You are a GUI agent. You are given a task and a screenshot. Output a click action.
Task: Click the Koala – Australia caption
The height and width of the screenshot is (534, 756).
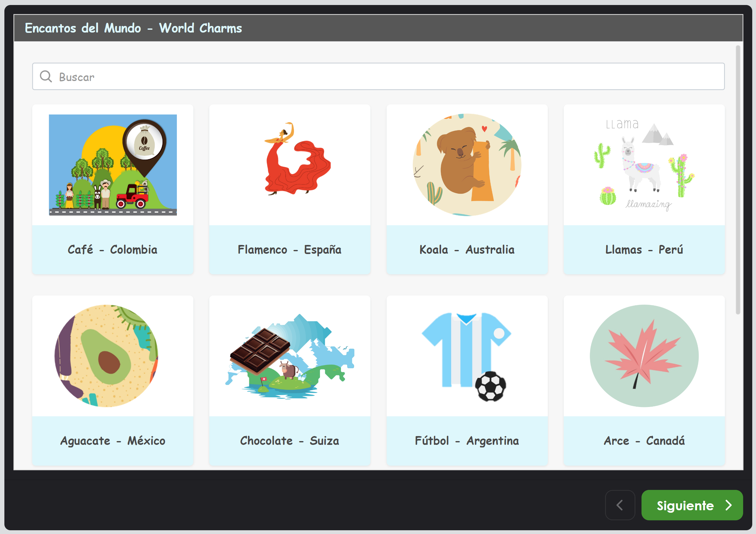click(x=467, y=250)
